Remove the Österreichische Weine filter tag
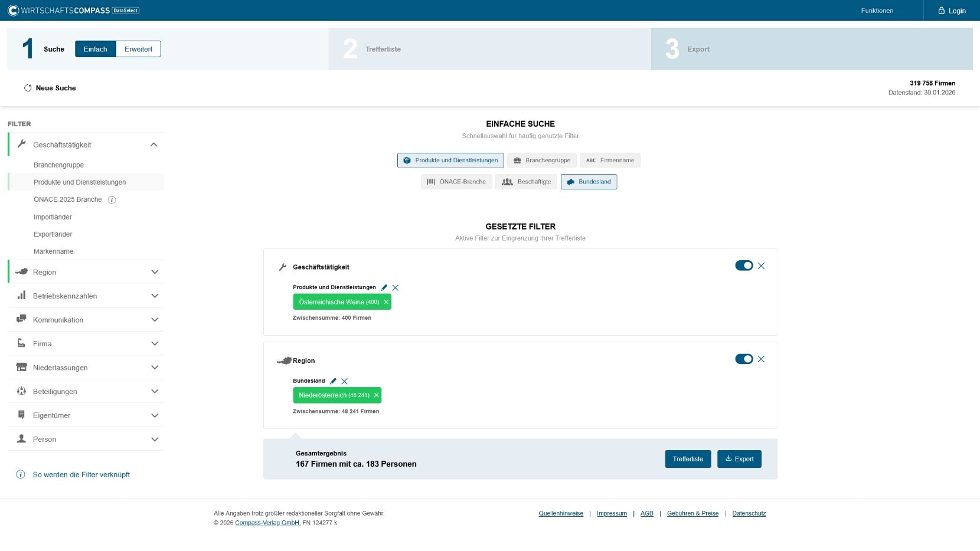This screenshot has width=980, height=551. (x=386, y=302)
